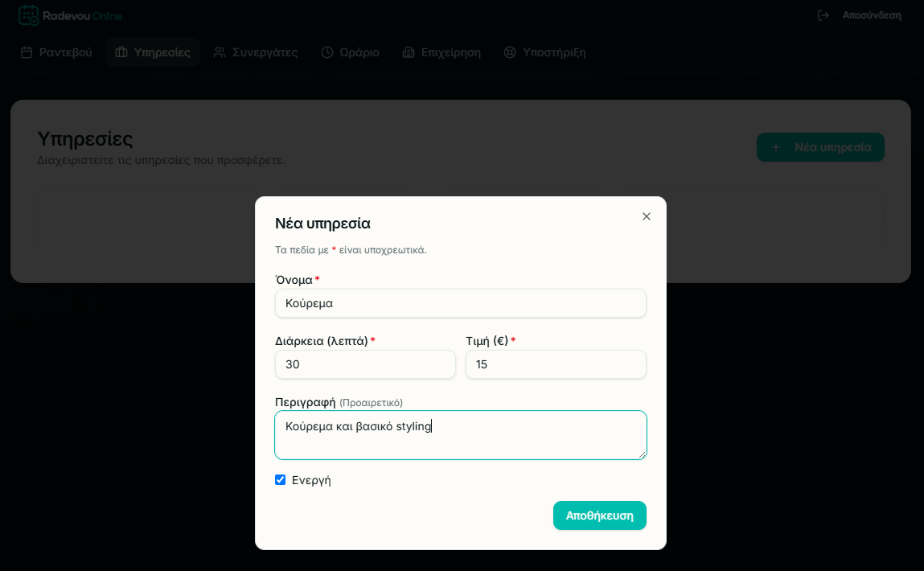Uncheck the Ενεργή checkbox
This screenshot has height=571, width=924.
tap(281, 479)
